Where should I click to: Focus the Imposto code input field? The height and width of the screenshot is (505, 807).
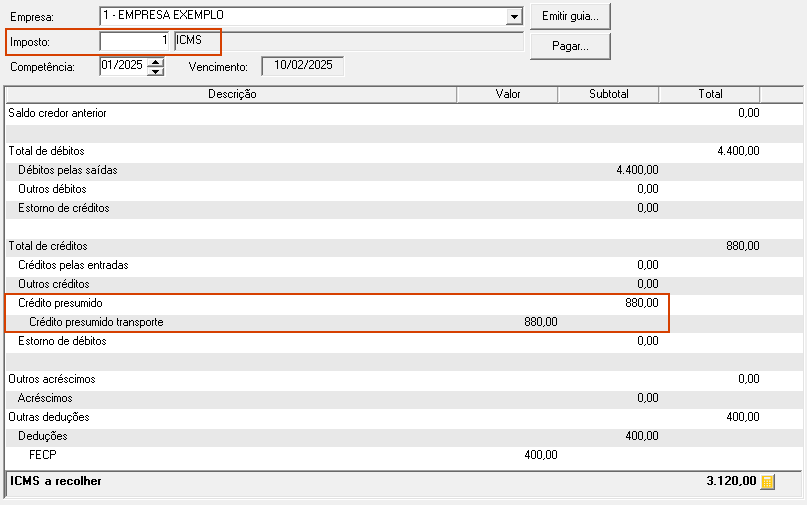click(x=134, y=41)
